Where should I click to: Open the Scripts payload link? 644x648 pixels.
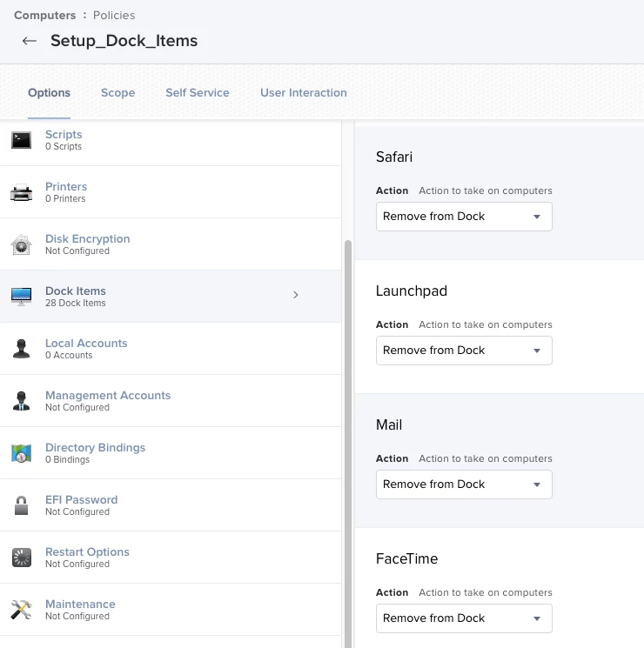[64, 134]
